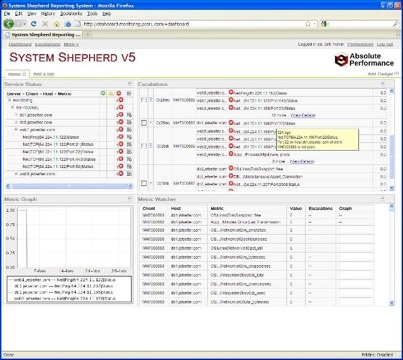Open graph icon for web3.jobsetter.com row

[129, 173]
